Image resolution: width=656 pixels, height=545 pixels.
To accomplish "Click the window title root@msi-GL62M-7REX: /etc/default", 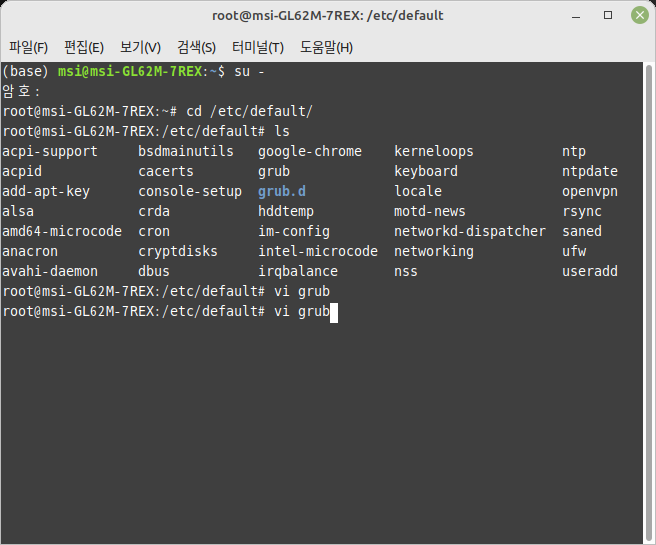I will 328,16.
